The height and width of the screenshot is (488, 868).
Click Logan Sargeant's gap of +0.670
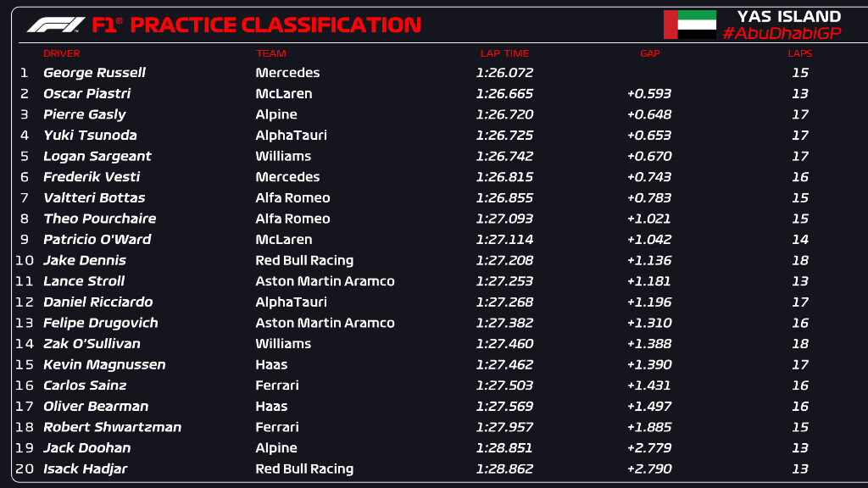[649, 156]
